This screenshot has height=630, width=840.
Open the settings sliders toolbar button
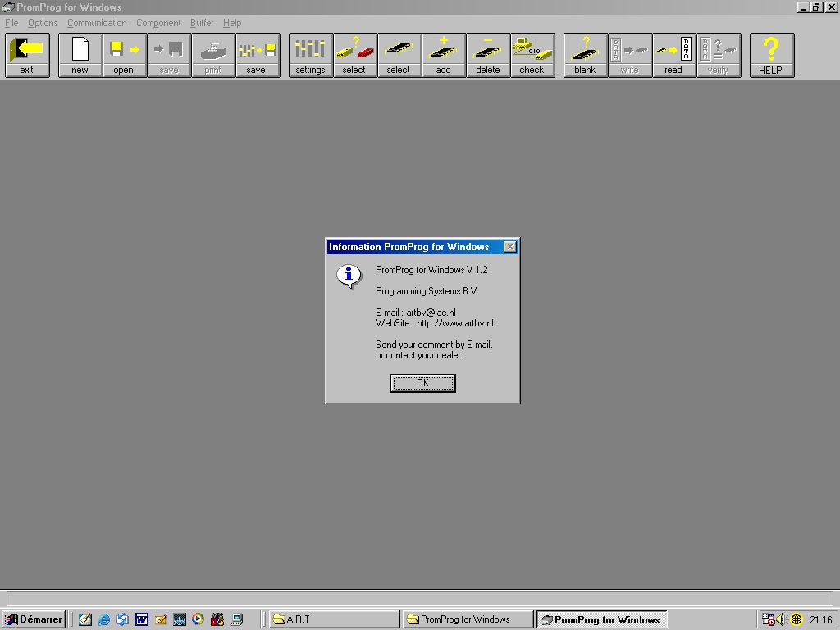[x=311, y=55]
